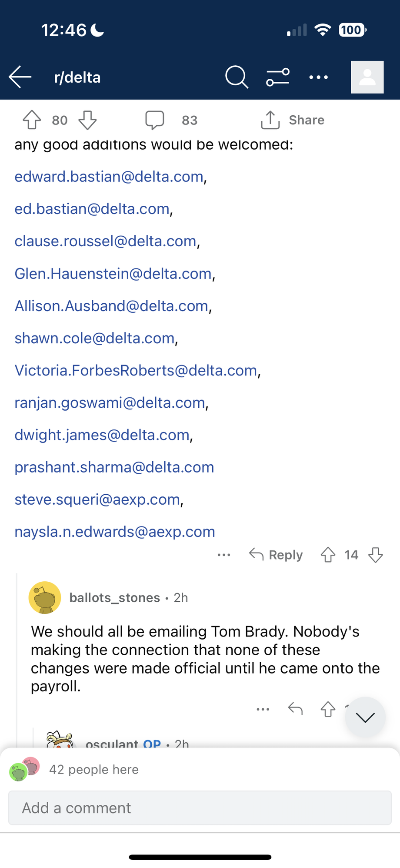Open the profile avatar in header
Screen dimensions: 400x868
pos(367,77)
